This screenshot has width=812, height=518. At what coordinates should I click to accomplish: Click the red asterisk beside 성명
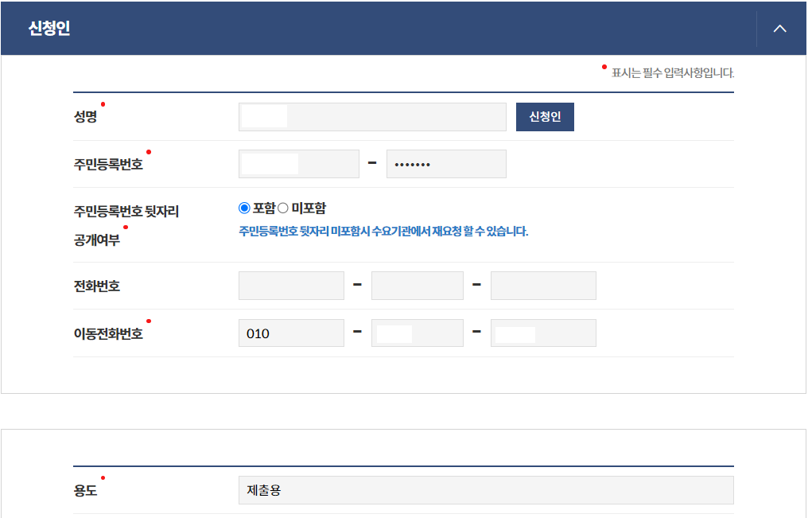[102, 105]
